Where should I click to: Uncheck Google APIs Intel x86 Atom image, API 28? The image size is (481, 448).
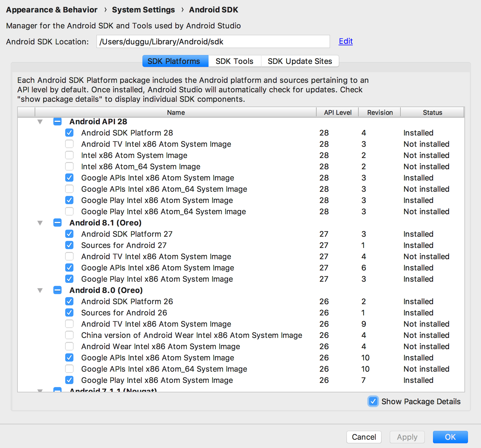(x=69, y=178)
